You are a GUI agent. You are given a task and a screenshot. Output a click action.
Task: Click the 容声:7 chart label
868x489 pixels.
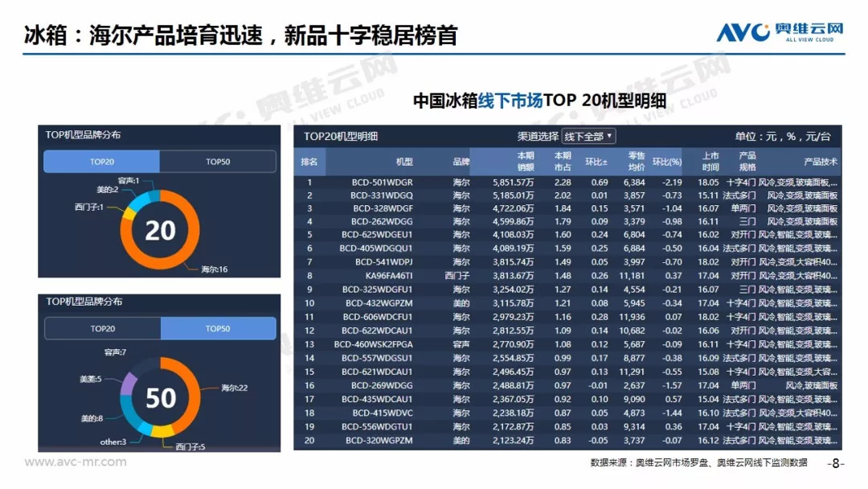tap(115, 352)
